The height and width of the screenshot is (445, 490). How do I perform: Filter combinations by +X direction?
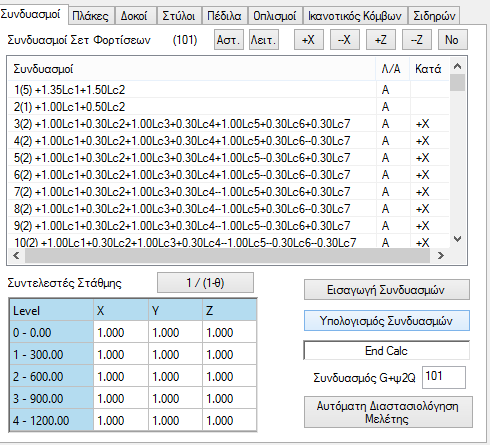point(309,40)
